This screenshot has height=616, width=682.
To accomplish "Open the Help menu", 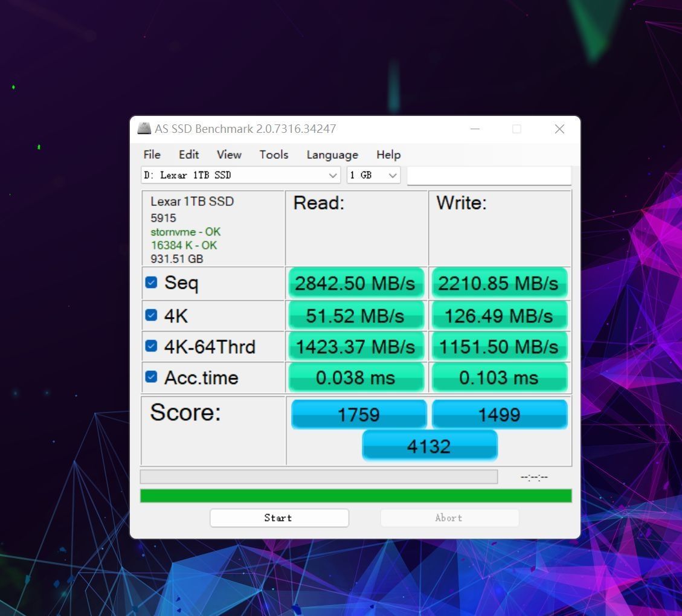I will click(388, 155).
